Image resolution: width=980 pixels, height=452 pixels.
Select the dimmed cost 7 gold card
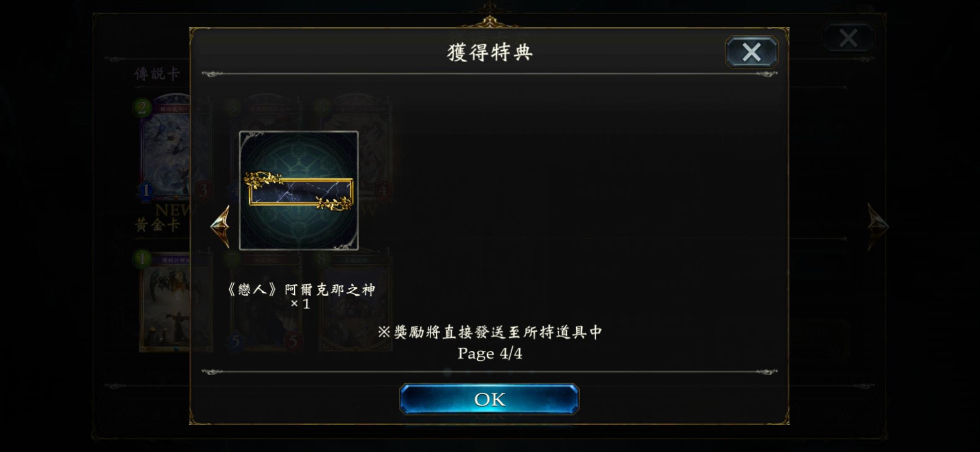pos(266,302)
